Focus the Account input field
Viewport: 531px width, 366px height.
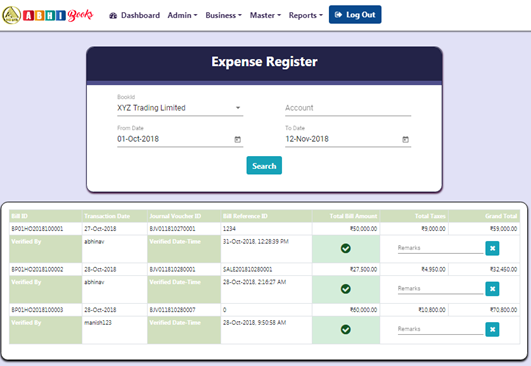(x=348, y=108)
